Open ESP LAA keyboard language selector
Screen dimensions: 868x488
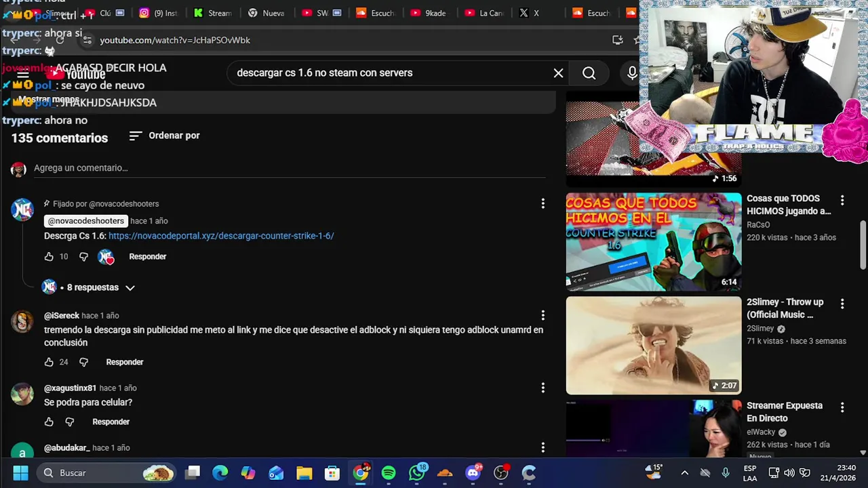click(x=750, y=473)
